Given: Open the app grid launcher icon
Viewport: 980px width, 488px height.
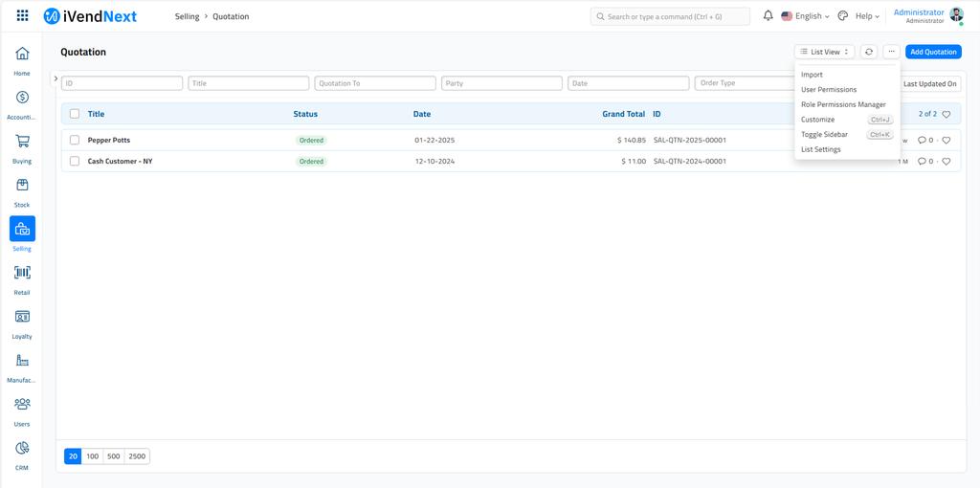Looking at the screenshot, I should [x=22, y=16].
